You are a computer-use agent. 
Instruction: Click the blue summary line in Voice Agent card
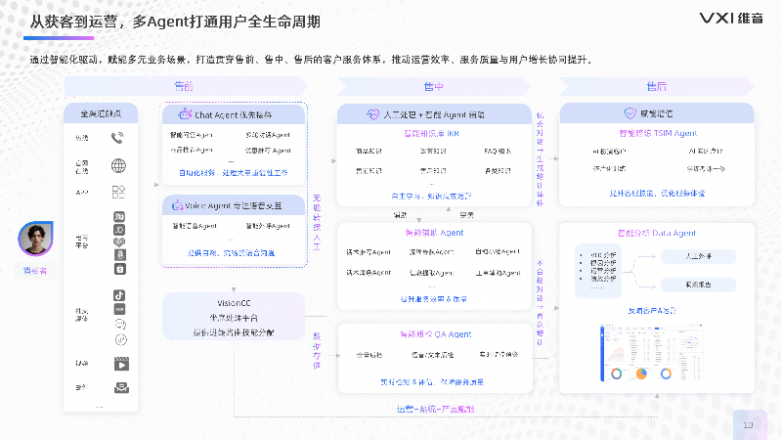click(231, 253)
